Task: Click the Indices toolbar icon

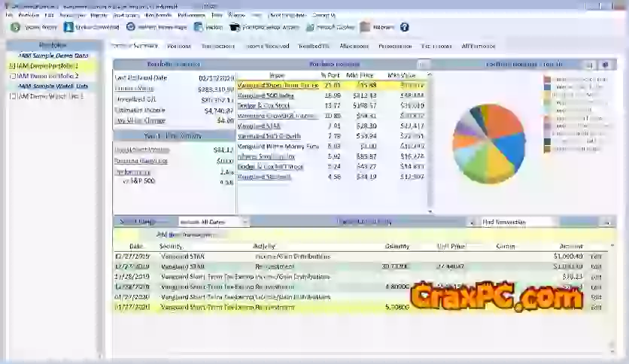Action: point(199,27)
